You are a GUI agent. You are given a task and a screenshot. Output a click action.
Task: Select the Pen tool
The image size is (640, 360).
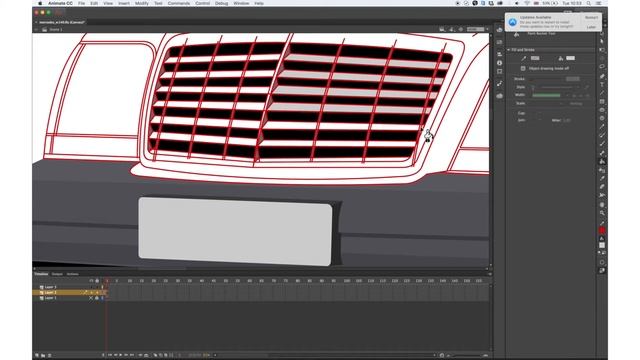602,76
